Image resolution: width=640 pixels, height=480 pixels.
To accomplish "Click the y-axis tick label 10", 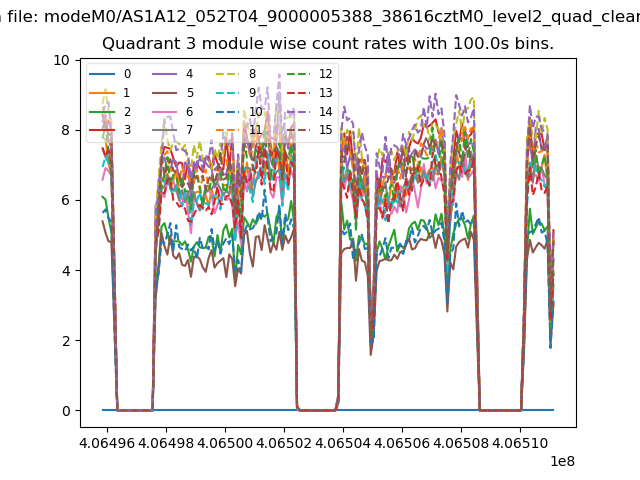I will click(62, 60).
